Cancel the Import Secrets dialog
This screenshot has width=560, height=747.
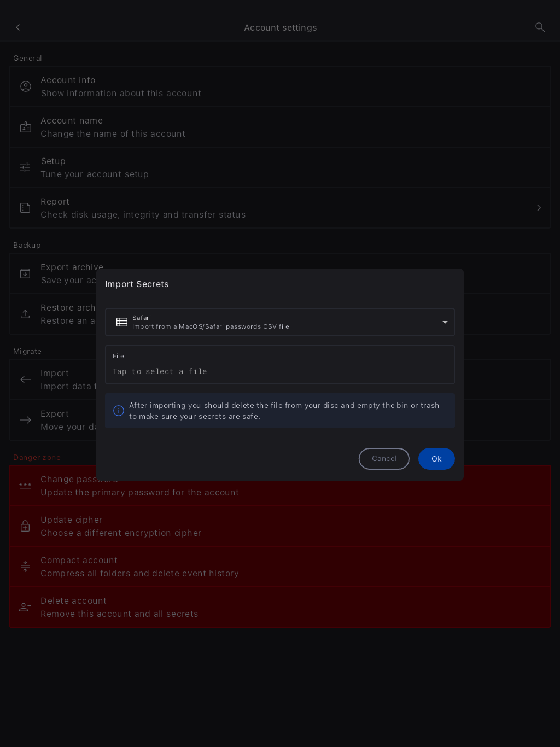click(x=384, y=459)
